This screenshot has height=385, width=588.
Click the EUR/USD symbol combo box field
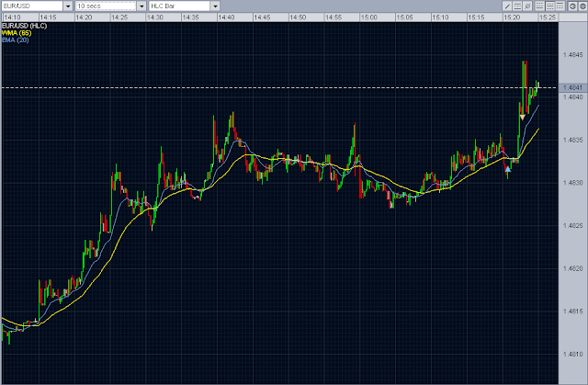32,6
